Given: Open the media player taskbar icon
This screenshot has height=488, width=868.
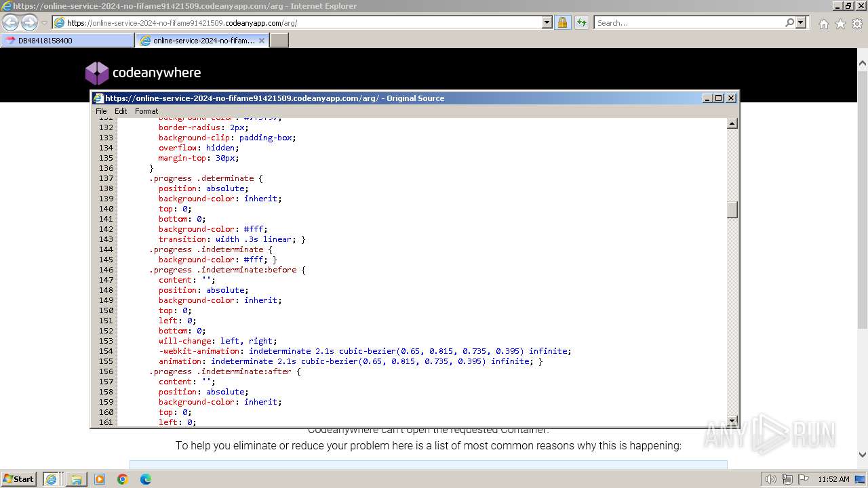Looking at the screenshot, I should click(100, 479).
